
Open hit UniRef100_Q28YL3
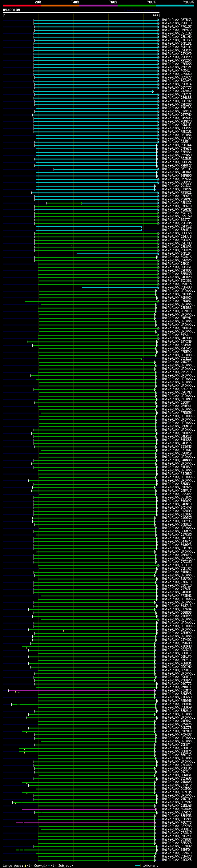click(177, 586)
